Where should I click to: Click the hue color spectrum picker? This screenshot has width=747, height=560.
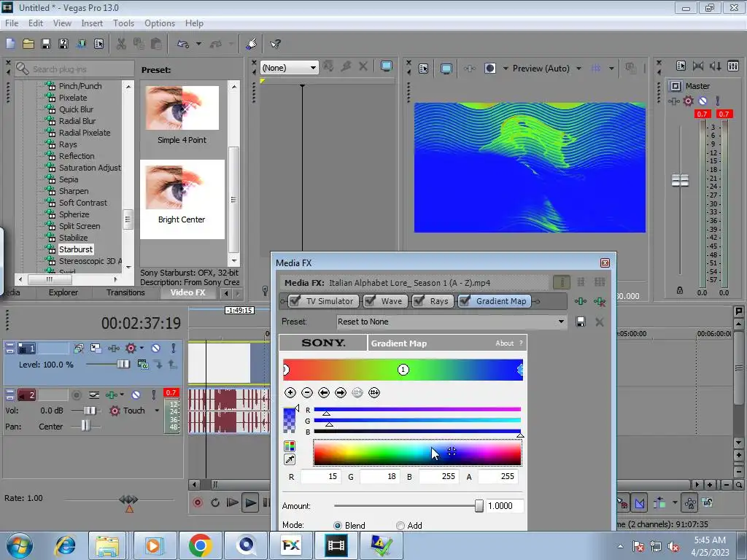(417, 452)
